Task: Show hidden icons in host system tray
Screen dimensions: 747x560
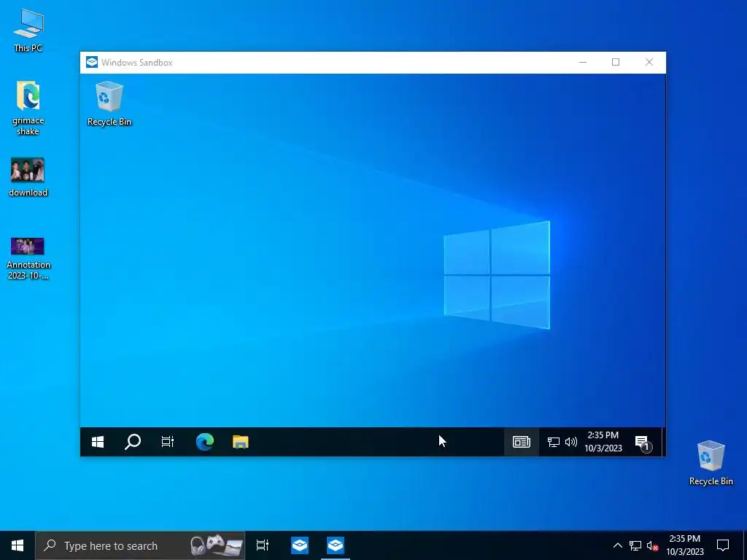Action: [x=617, y=545]
